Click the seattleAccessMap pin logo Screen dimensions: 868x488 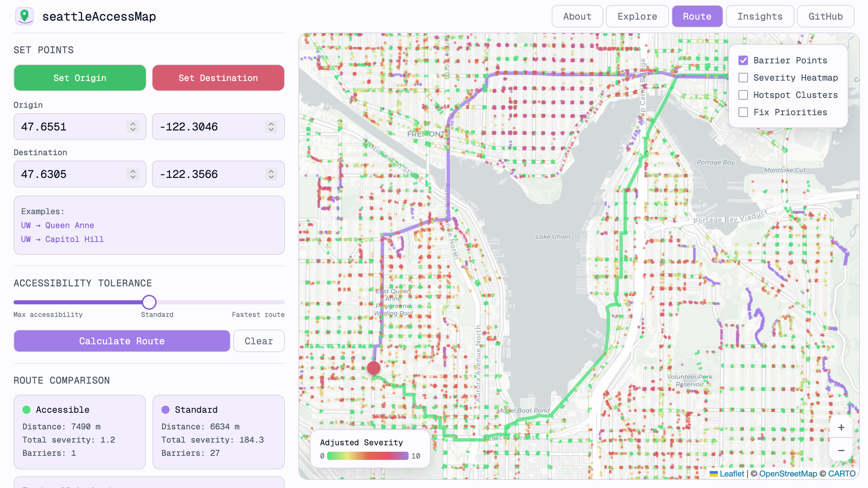tap(24, 16)
